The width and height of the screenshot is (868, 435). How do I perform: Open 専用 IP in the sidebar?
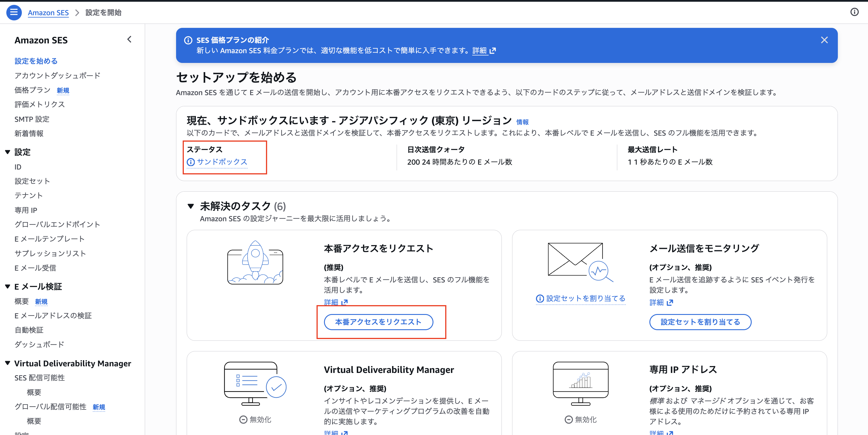coord(26,210)
